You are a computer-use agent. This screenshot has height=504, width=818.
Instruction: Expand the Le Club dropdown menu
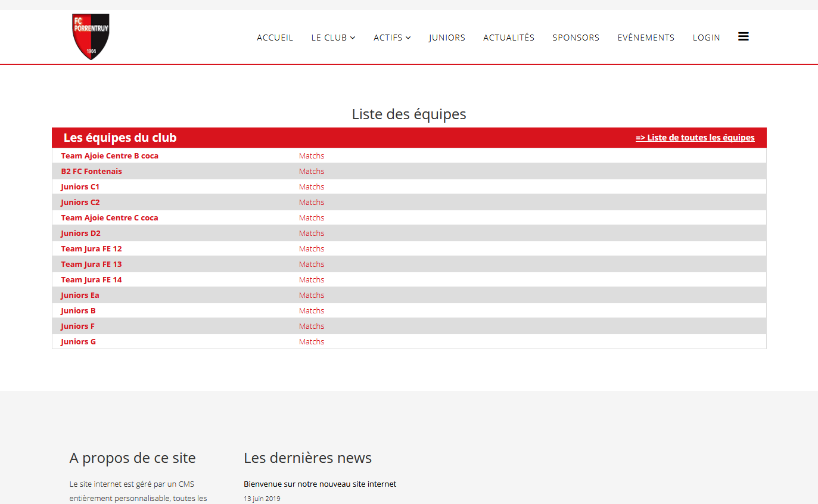(x=333, y=38)
